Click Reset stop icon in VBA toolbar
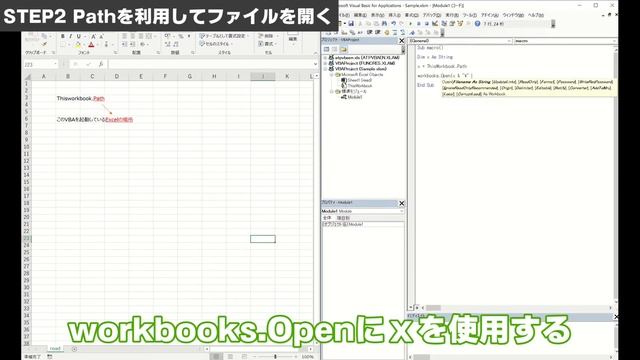640x360 pixels. [427, 24]
